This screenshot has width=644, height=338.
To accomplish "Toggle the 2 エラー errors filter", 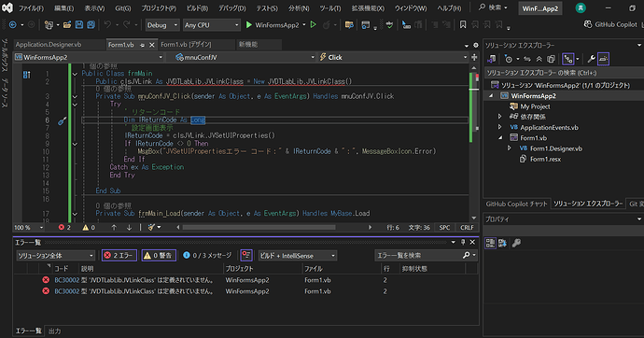I will [119, 256].
